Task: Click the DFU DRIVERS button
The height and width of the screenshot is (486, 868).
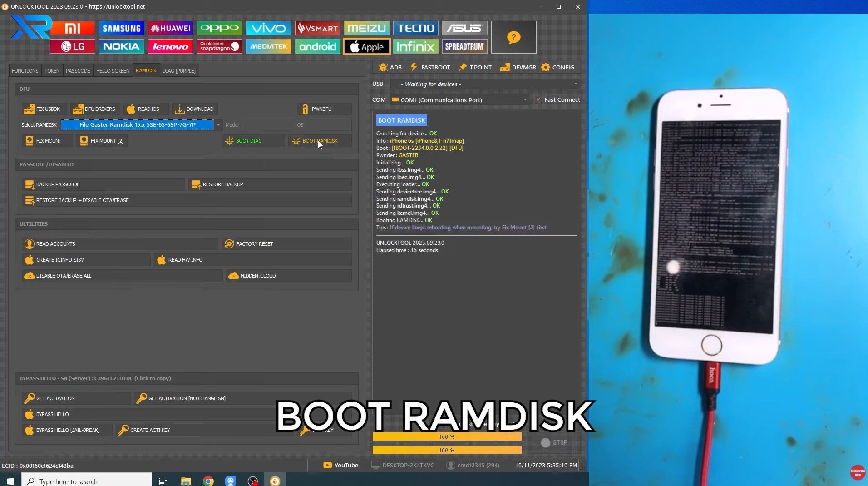Action: tap(95, 109)
